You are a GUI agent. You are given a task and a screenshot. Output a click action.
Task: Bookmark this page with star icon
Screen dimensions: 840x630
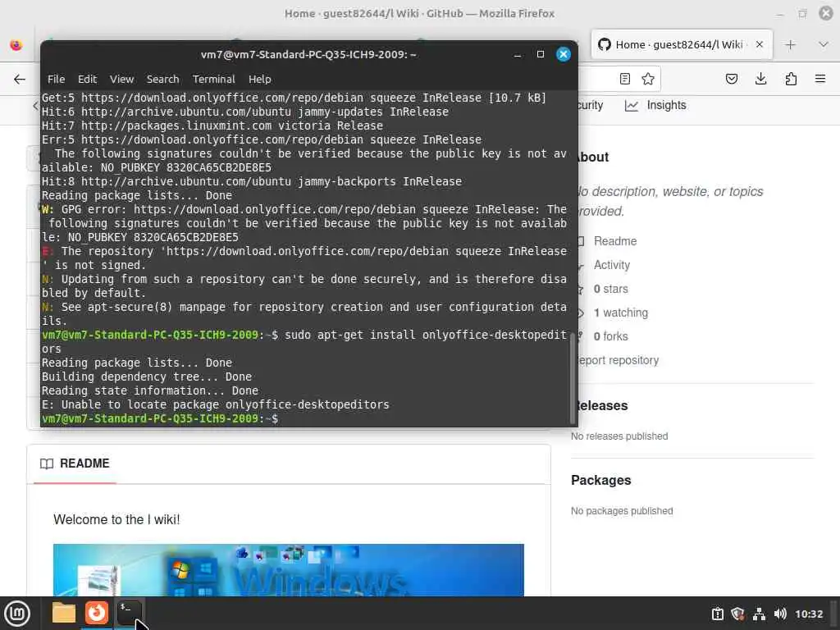648,80
